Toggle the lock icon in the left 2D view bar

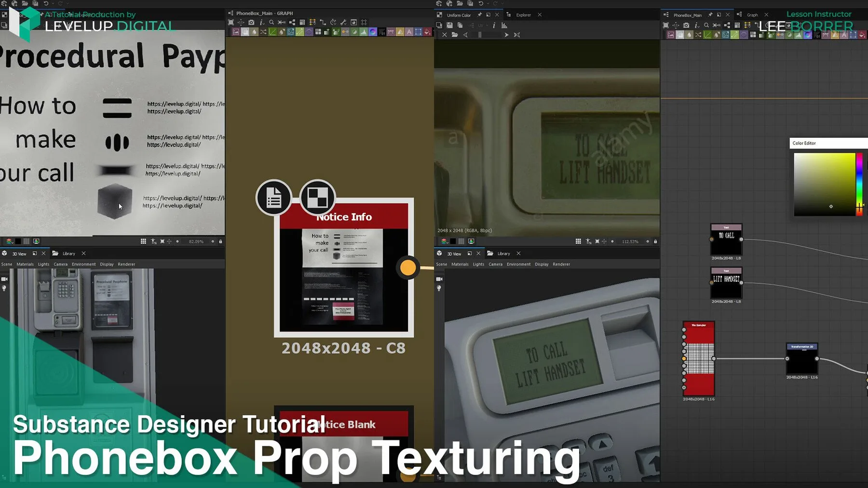[220, 241]
